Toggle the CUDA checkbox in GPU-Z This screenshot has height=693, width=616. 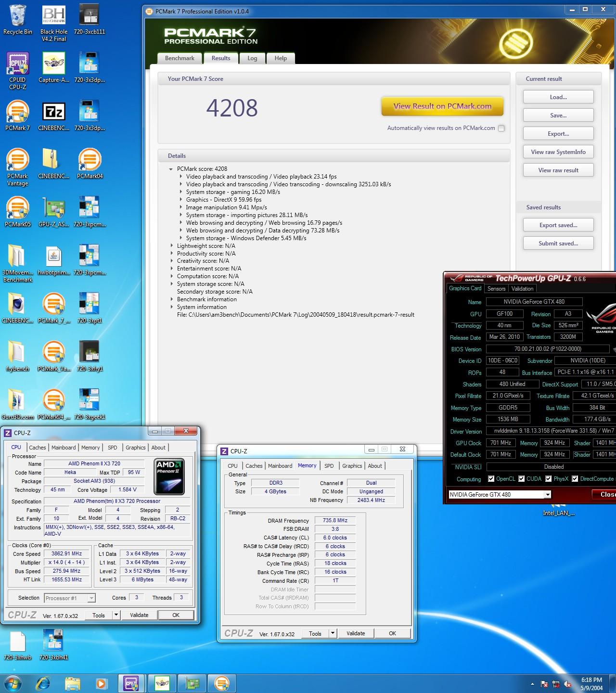click(x=522, y=479)
